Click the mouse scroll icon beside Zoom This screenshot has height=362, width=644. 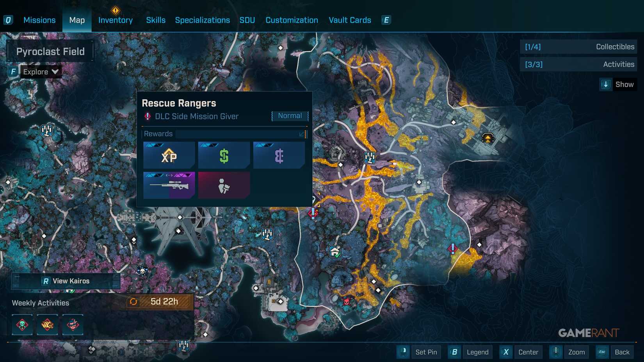pyautogui.click(x=556, y=352)
